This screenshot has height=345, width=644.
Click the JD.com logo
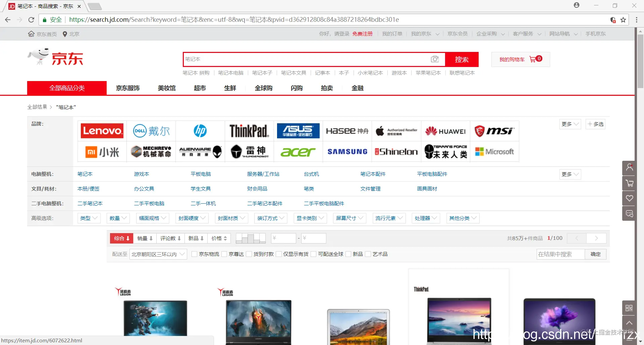(x=55, y=57)
